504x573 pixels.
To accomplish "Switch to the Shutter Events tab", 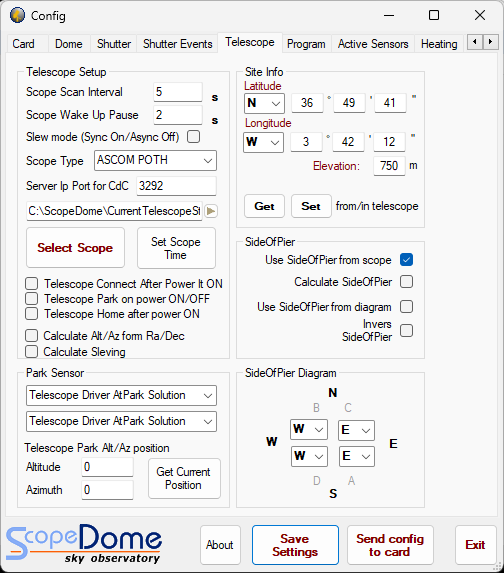I will click(178, 44).
